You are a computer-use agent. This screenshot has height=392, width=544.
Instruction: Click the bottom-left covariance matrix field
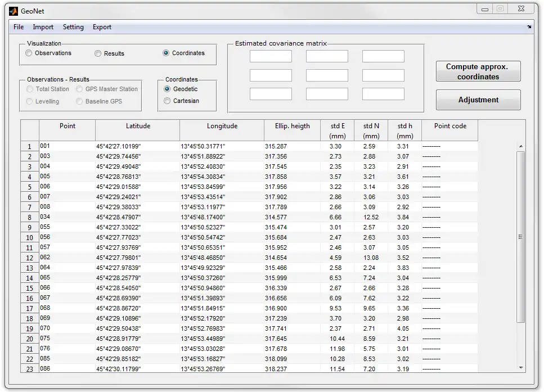pos(271,94)
